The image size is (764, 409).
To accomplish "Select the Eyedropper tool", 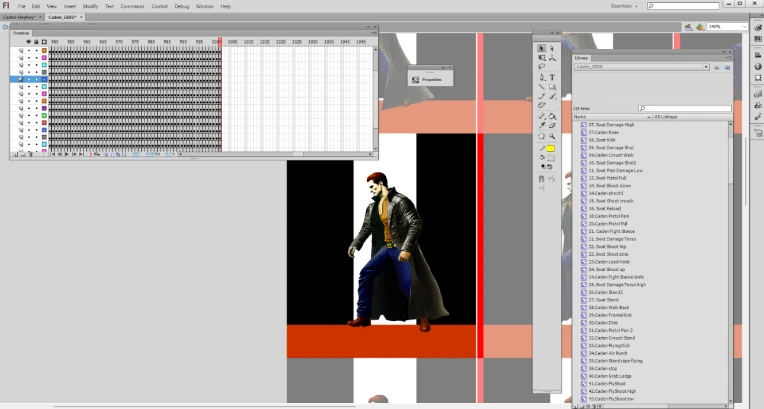I will pos(541,125).
